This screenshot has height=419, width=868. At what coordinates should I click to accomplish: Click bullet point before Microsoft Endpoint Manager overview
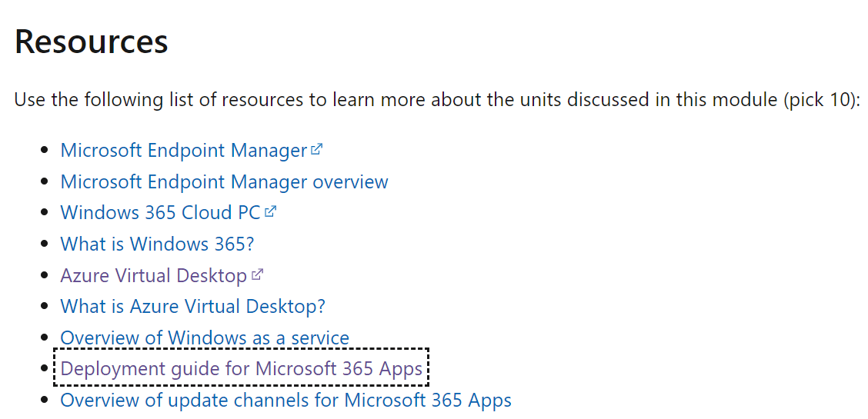[x=45, y=183]
